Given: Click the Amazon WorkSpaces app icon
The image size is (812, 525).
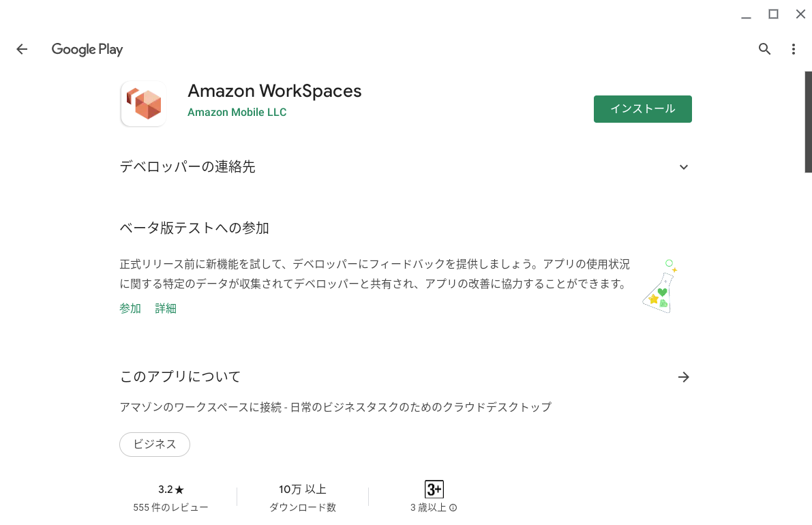Looking at the screenshot, I should [143, 103].
